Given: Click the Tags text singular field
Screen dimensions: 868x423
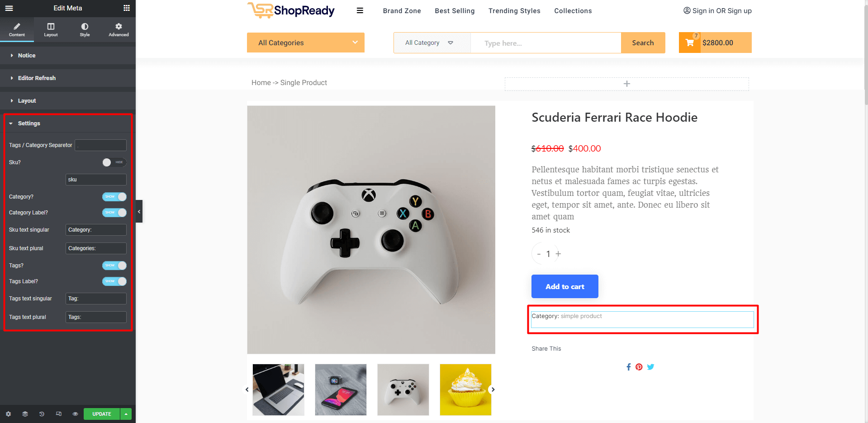Looking at the screenshot, I should 96,299.
